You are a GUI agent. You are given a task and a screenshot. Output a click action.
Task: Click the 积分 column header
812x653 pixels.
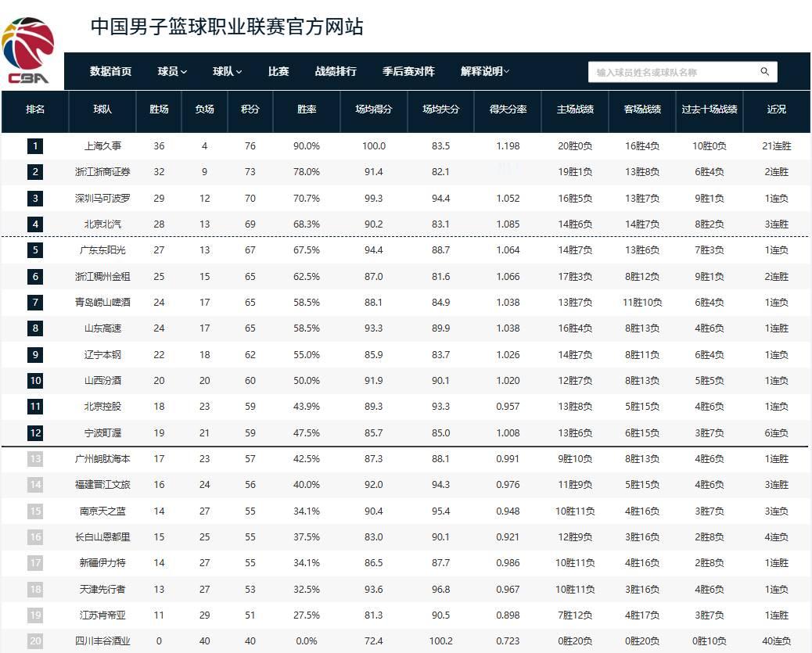pos(250,110)
